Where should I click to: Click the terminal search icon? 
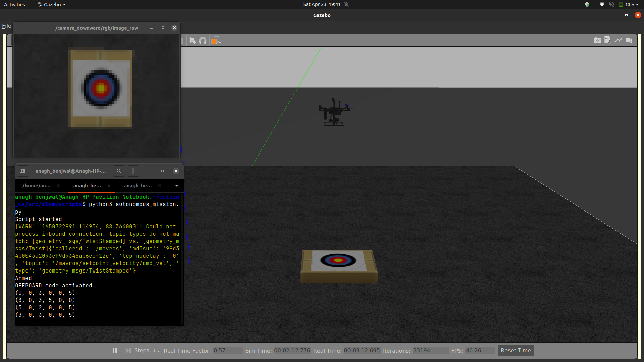[119, 171]
